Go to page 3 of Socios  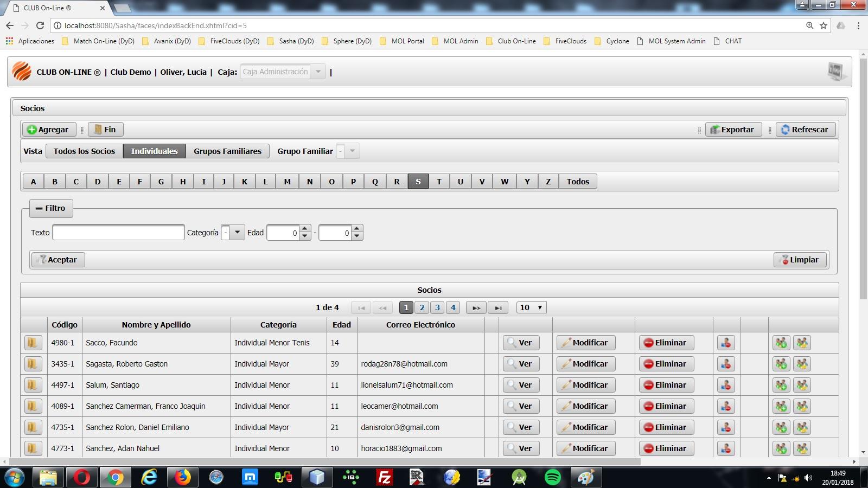tap(437, 307)
